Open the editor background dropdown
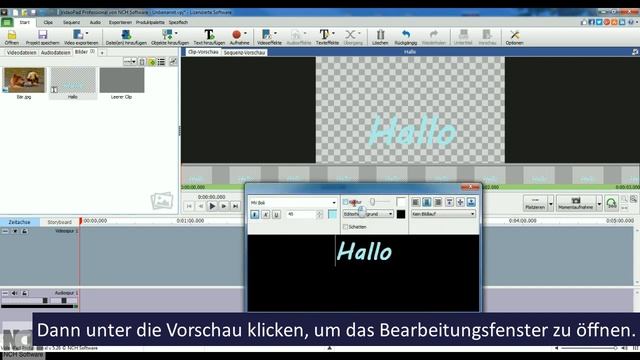Image resolution: width=640 pixels, height=360 pixels. 368,214
